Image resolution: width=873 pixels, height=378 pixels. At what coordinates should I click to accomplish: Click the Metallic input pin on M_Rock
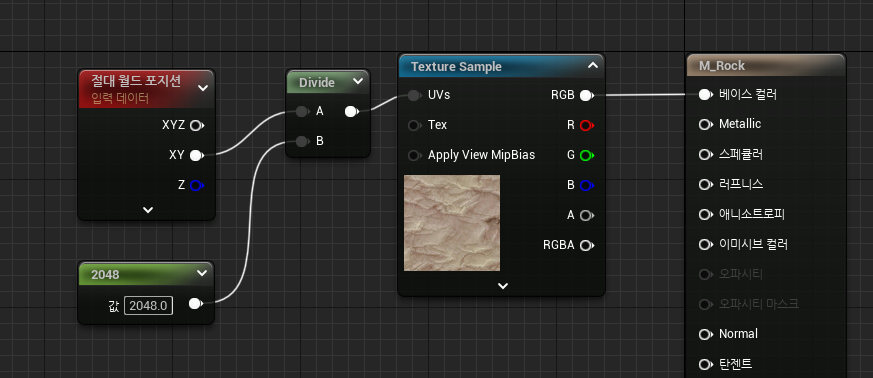click(x=705, y=125)
